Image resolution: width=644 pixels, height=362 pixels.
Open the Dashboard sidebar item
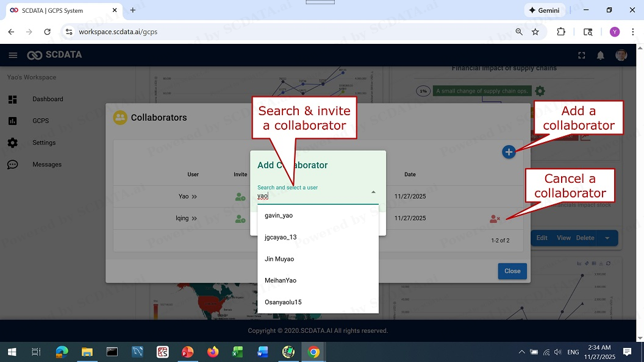click(x=48, y=99)
